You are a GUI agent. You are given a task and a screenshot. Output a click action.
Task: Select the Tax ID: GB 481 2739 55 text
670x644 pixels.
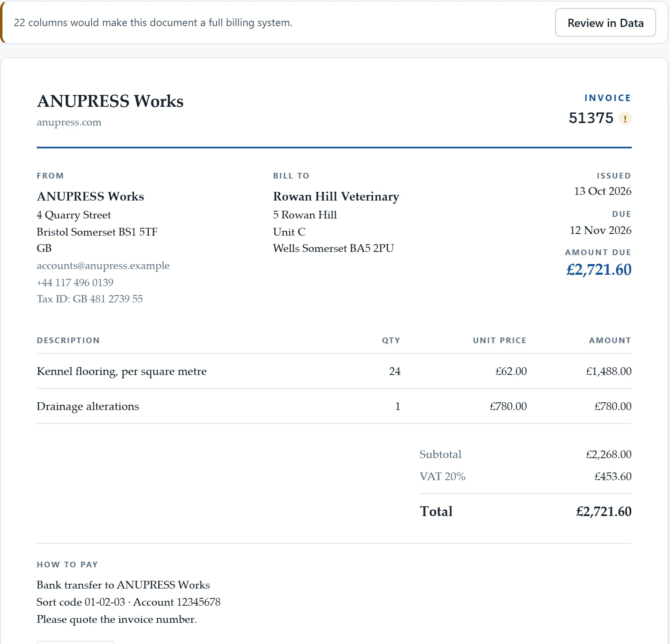point(90,299)
